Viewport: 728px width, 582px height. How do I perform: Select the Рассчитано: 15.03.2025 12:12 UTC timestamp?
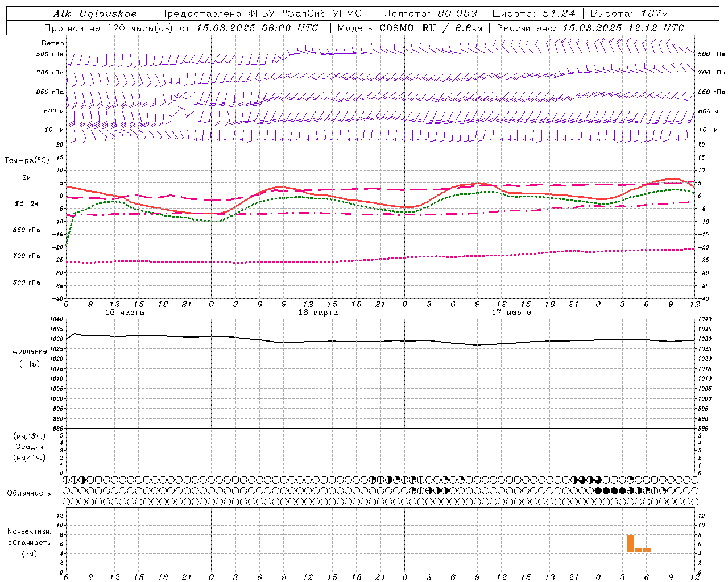click(x=590, y=28)
